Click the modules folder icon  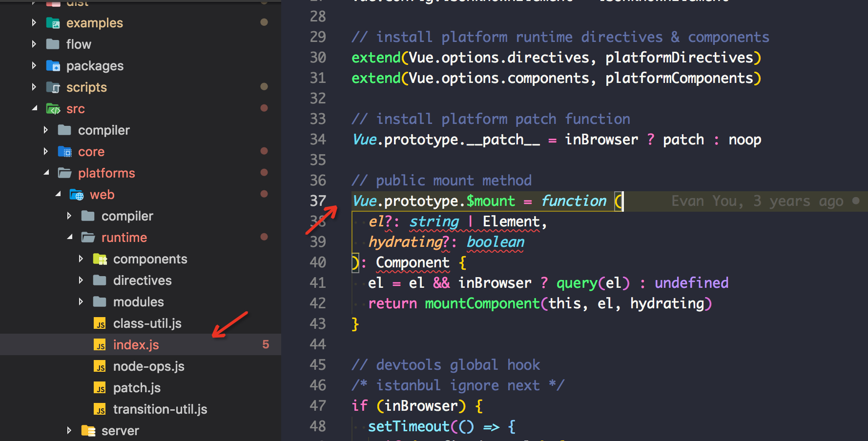pyautogui.click(x=100, y=301)
